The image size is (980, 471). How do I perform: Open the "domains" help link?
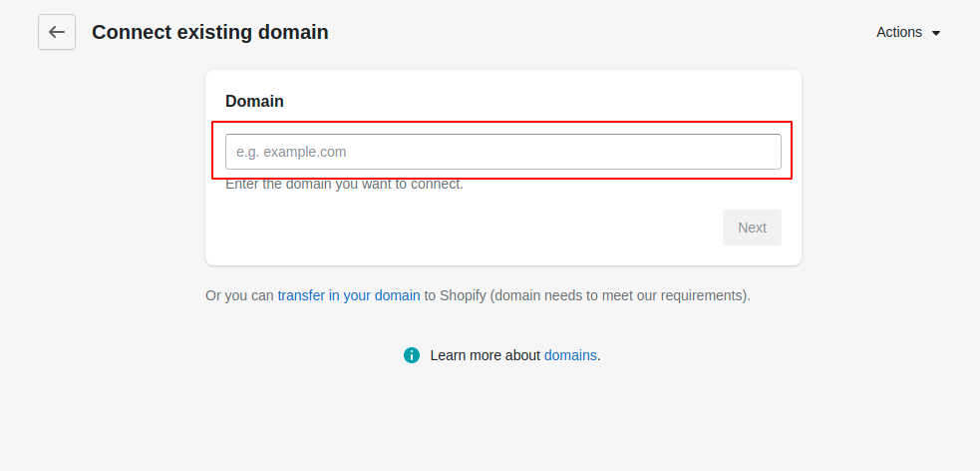pyautogui.click(x=570, y=355)
